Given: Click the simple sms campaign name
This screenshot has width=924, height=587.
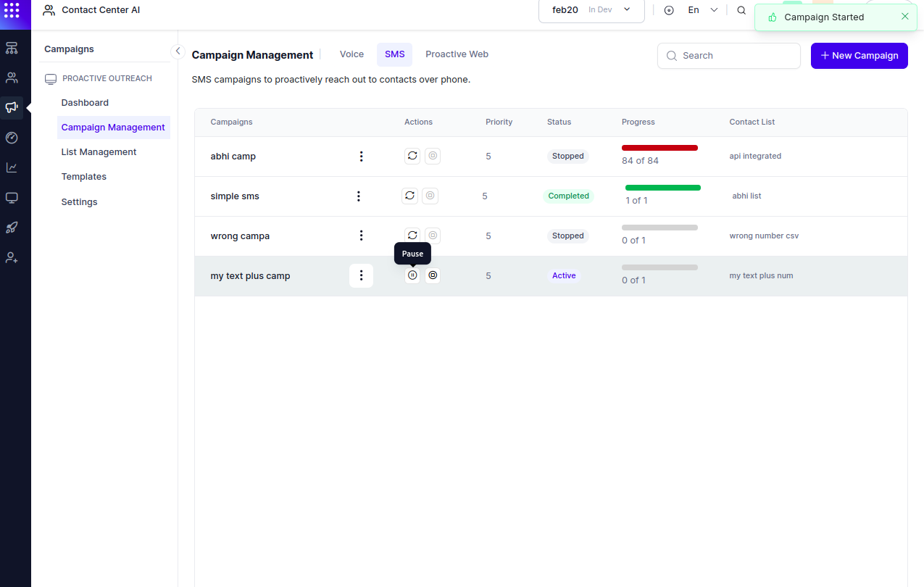Looking at the screenshot, I should [x=235, y=196].
